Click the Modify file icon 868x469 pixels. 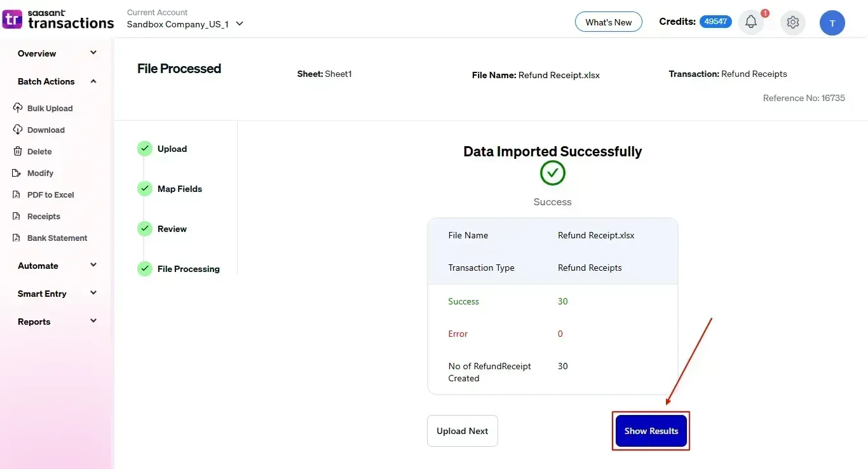point(18,173)
